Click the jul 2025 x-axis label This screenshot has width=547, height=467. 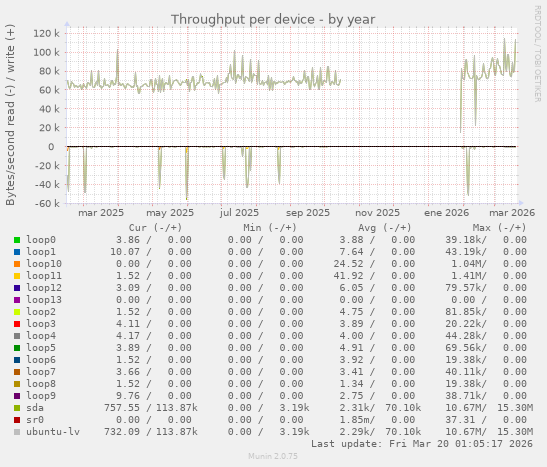[239, 213]
